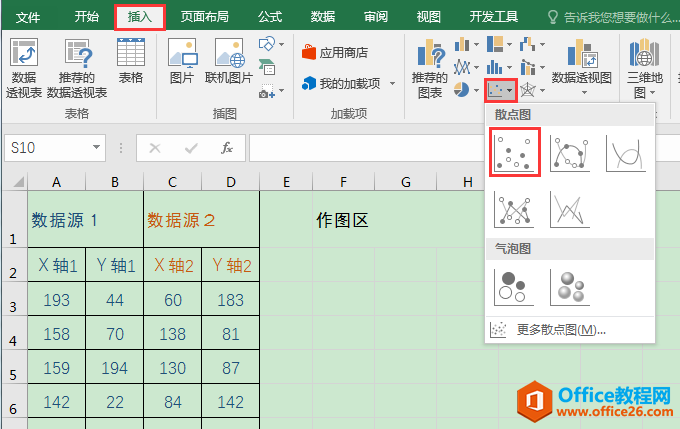
Task: Select the 作图区 cell
Action: pyautogui.click(x=343, y=219)
